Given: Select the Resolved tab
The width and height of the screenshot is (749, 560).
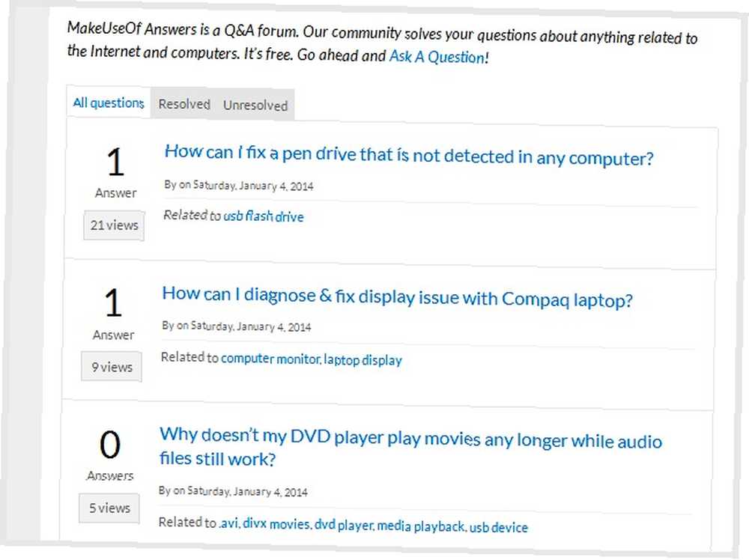Looking at the screenshot, I should point(184,105).
